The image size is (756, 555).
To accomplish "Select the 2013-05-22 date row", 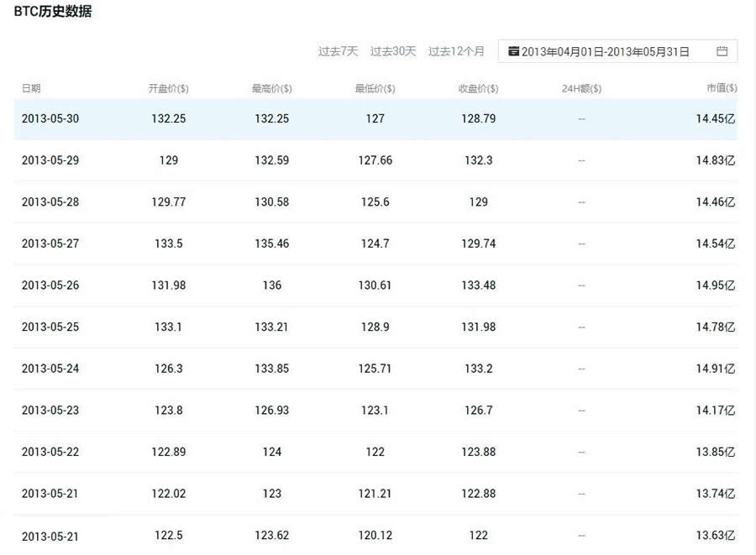I will (375, 452).
